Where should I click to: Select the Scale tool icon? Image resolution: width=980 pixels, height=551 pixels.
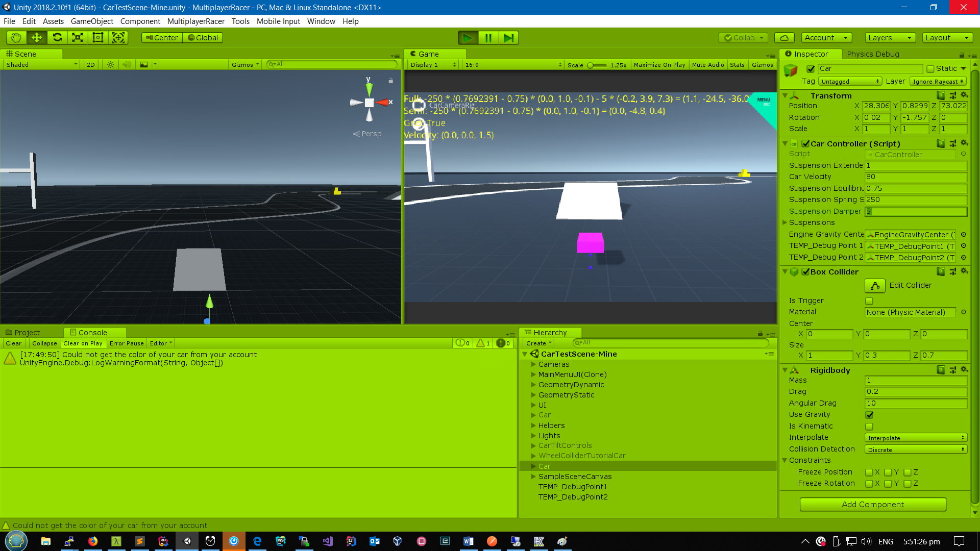(78, 38)
